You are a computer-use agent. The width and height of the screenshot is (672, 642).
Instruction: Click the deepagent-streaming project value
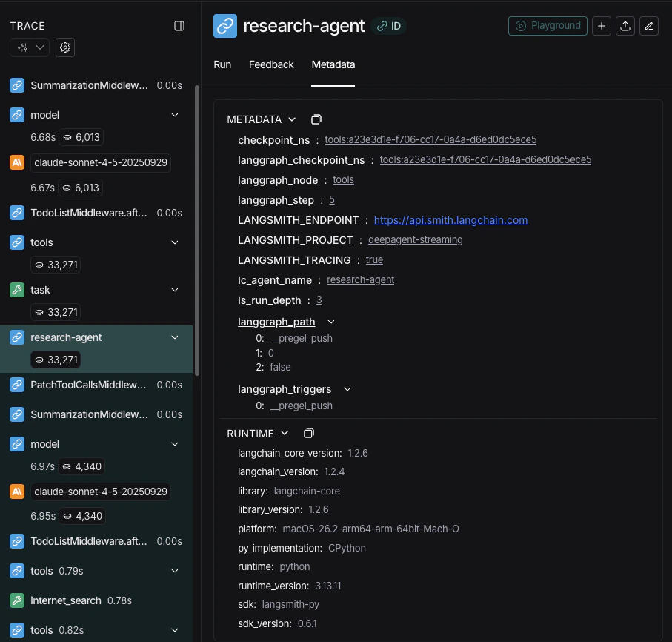416,239
